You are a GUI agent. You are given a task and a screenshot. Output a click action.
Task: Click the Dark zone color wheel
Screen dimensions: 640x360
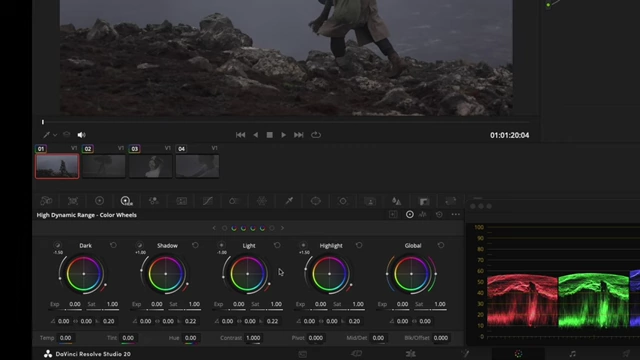point(84,274)
